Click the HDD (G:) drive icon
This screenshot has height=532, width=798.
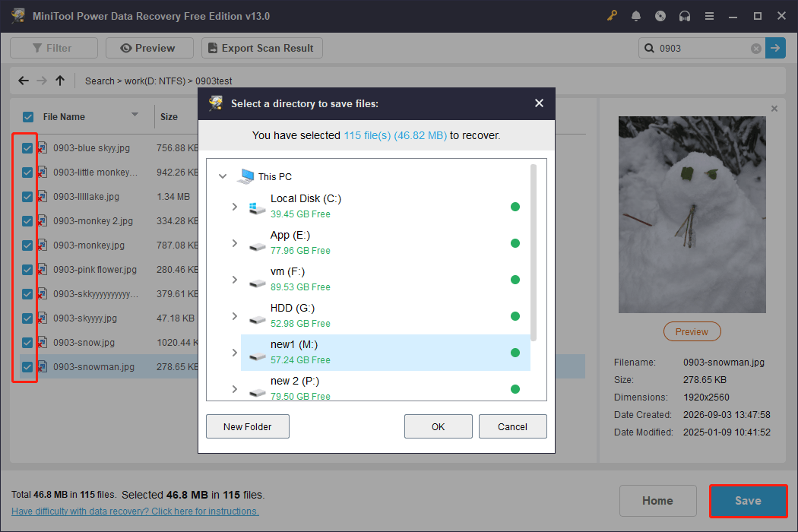[257, 320]
